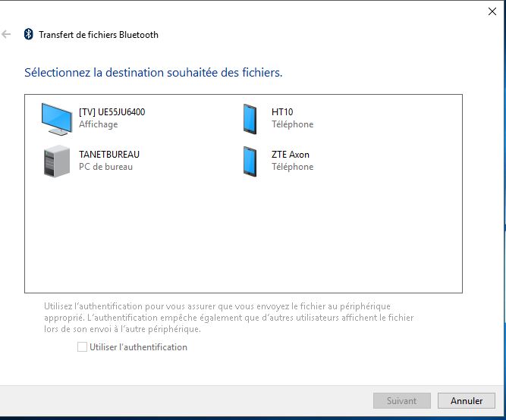Enable the 'Utiliser l'authentification' checkbox

pos(82,347)
